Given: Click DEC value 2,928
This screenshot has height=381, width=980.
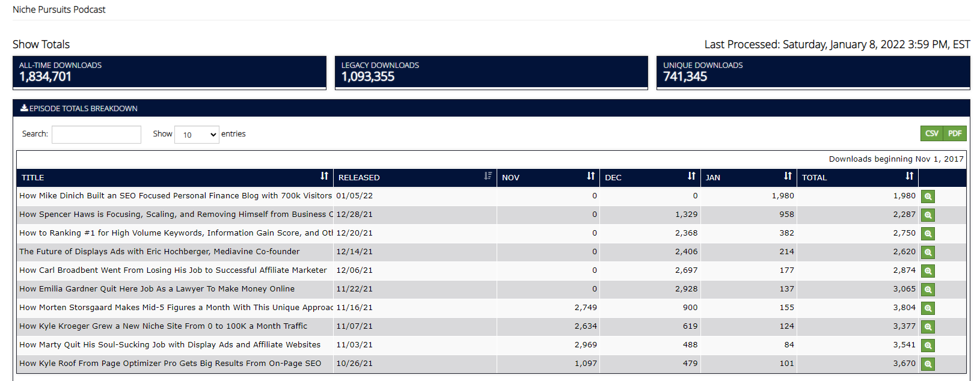Looking at the screenshot, I should 686,288.
